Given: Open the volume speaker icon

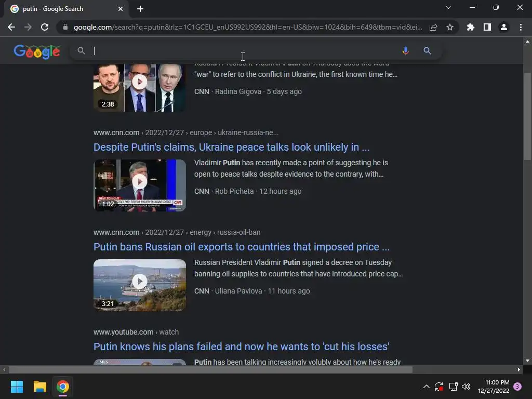Looking at the screenshot, I should (466, 387).
